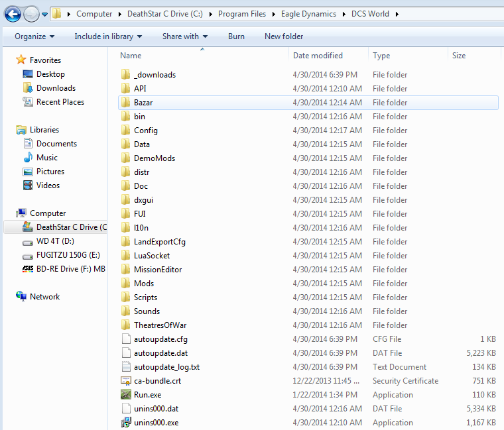Image resolution: width=504 pixels, height=430 pixels.
Task: Expand the arrow after Computer in breadcrumb
Action: (120, 14)
